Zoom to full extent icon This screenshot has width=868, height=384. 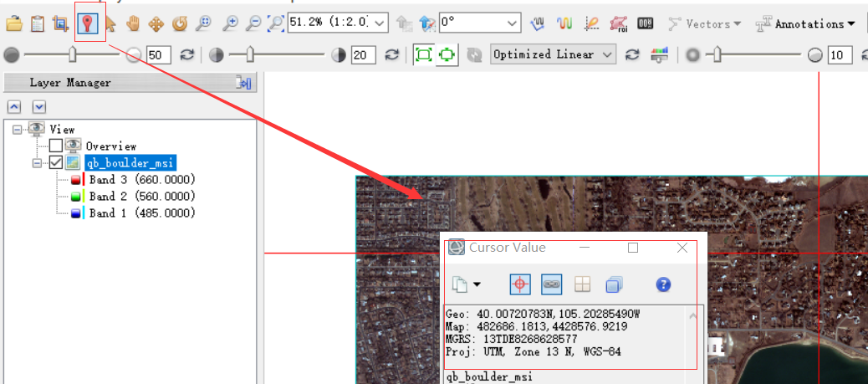(x=276, y=23)
